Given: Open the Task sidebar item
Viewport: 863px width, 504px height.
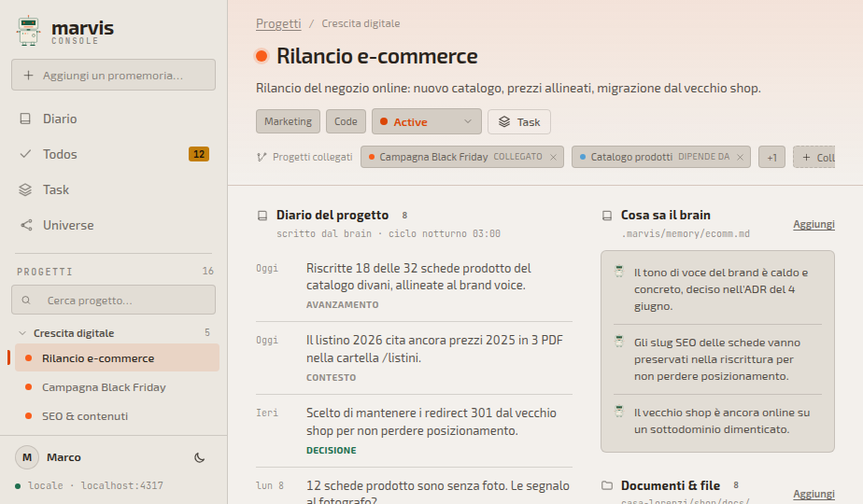Looking at the screenshot, I should click(113, 189).
